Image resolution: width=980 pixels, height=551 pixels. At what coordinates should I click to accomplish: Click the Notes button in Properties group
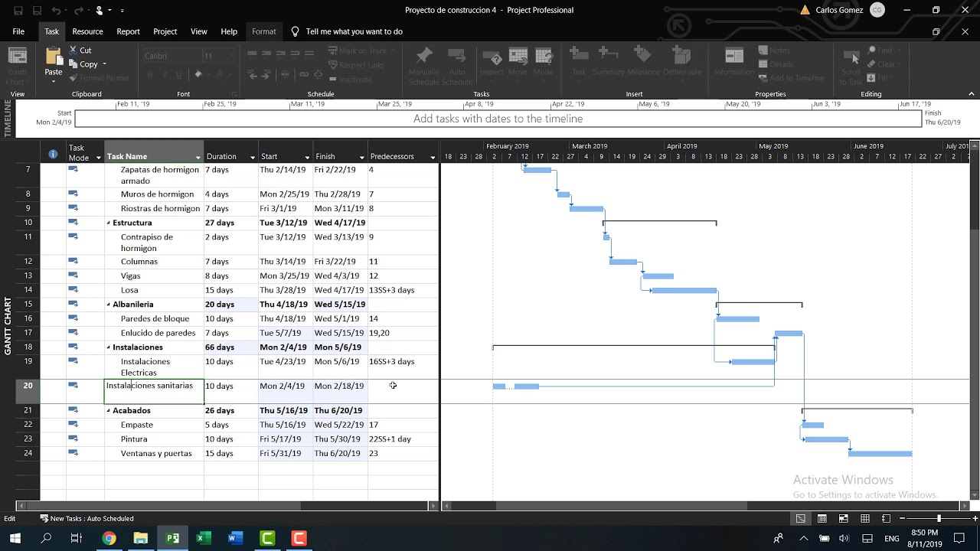tap(774, 51)
